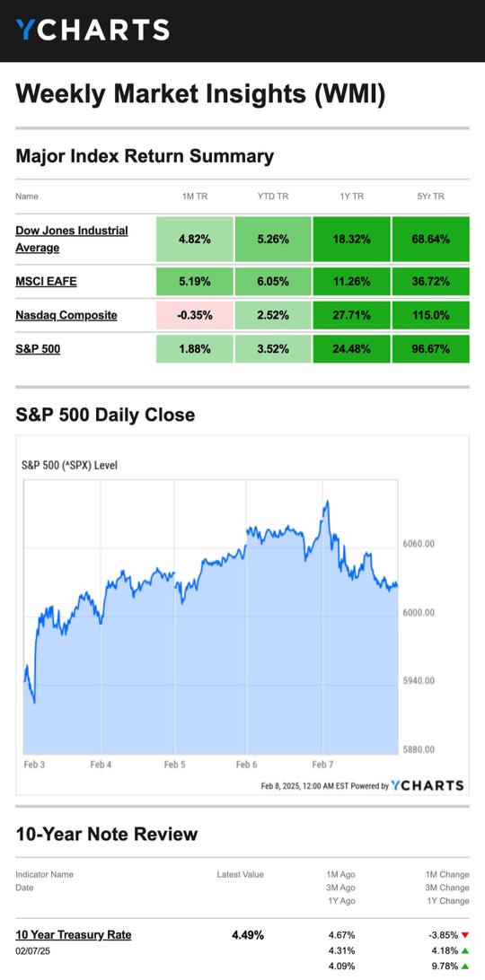Click the S&P 500 (^SPX) Level chart title

click(69, 466)
